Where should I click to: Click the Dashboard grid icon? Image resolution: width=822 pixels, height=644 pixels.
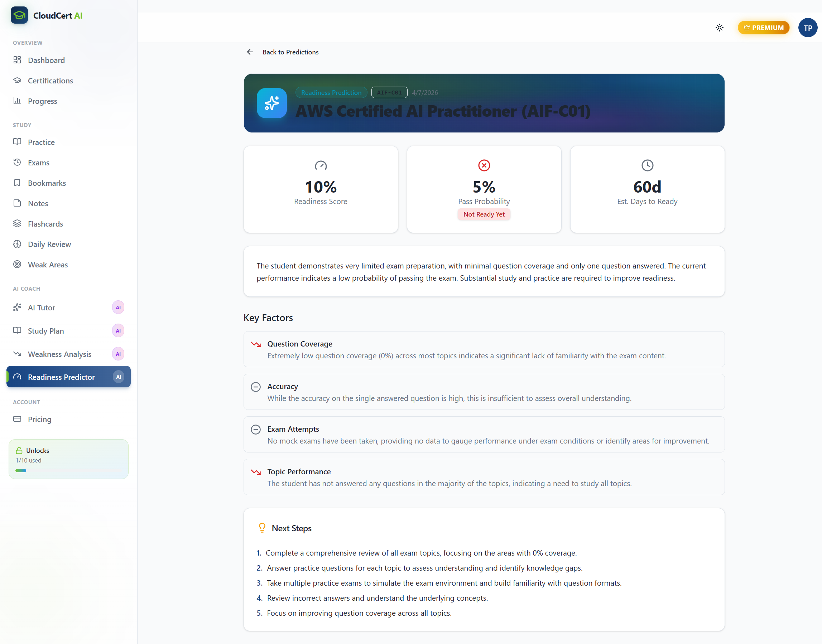tap(17, 60)
